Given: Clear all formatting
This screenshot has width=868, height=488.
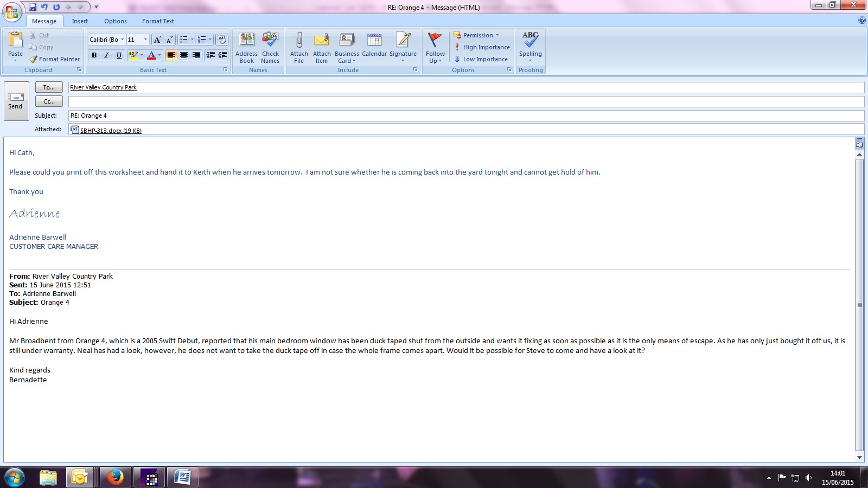Looking at the screenshot, I should pyautogui.click(x=221, y=40).
